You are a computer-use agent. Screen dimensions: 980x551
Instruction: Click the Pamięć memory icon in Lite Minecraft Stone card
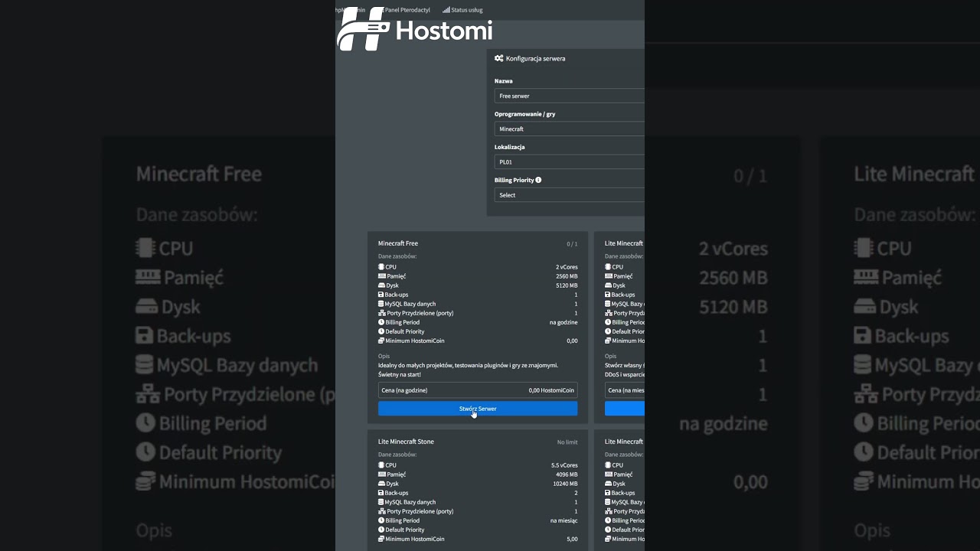(382, 474)
